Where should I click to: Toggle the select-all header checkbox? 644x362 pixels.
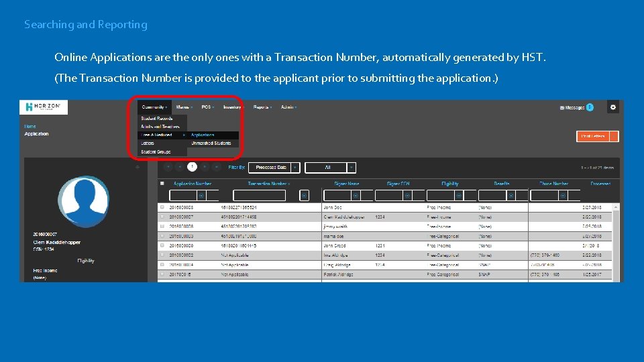(x=162, y=184)
